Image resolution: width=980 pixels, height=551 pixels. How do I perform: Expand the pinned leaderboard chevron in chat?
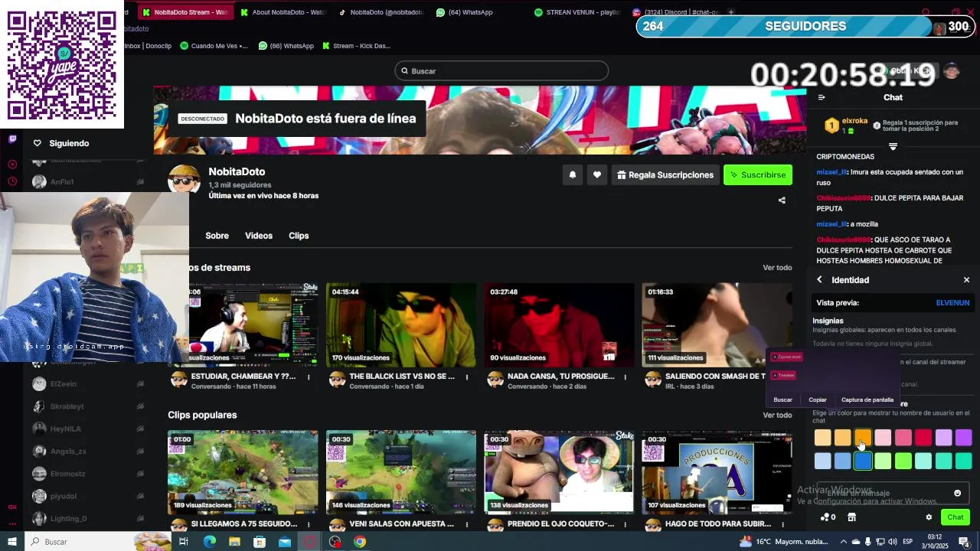(893, 146)
